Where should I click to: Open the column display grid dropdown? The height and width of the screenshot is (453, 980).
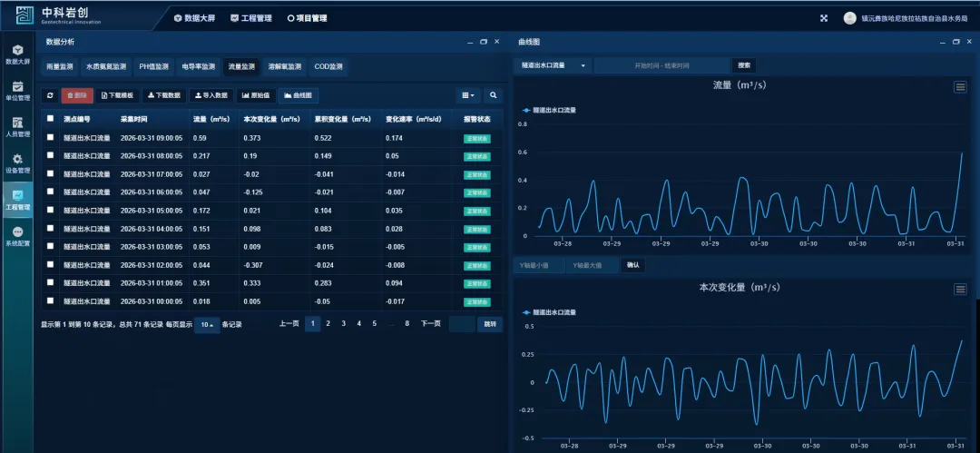click(468, 95)
